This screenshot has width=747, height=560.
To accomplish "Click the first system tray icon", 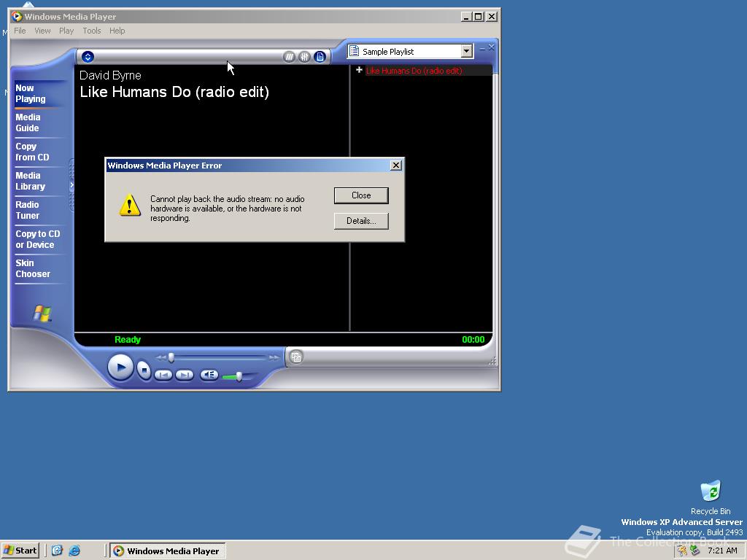I will 683,551.
